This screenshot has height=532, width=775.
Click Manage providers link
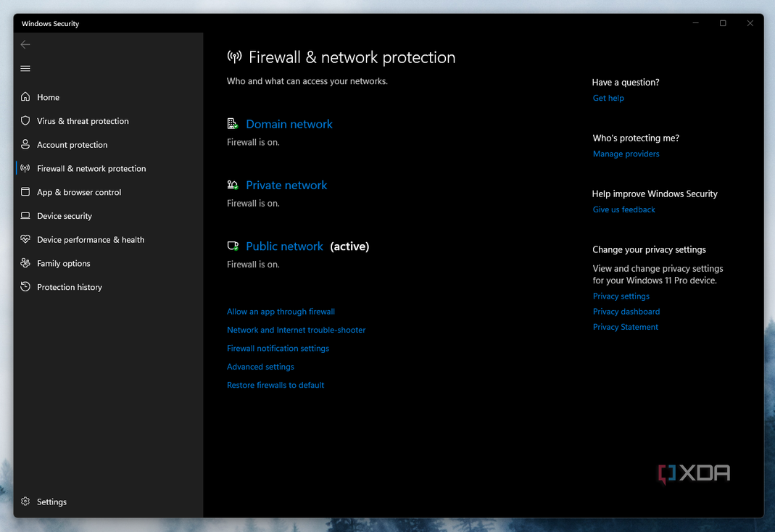pos(626,154)
